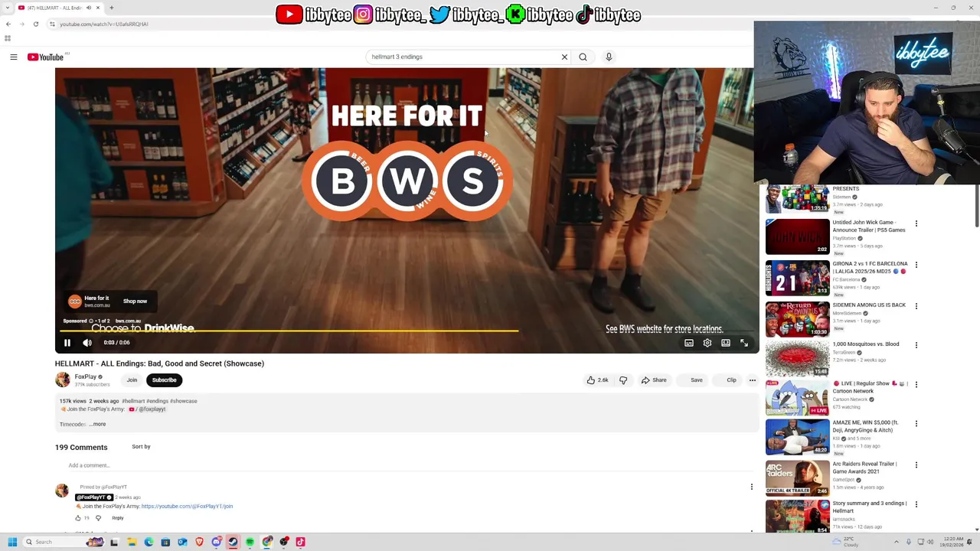Open Untitled John Wick Game video thumbnail
The image size is (980, 551).
click(x=797, y=236)
